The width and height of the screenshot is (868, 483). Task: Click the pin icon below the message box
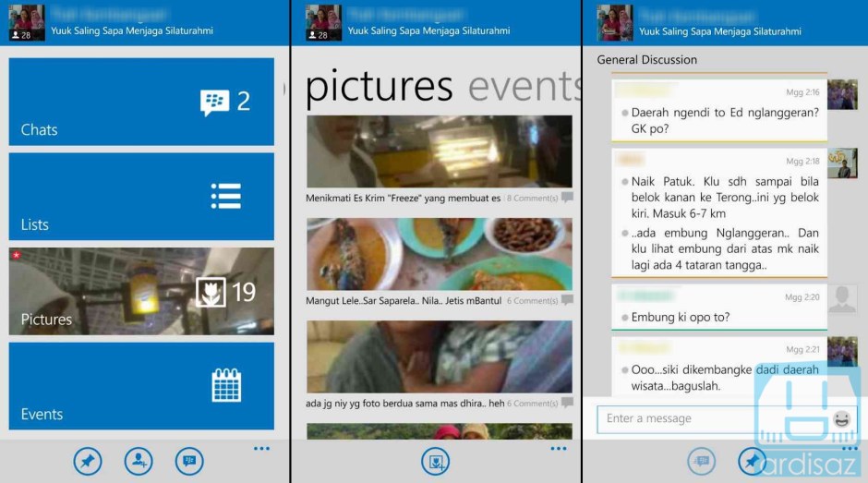(752, 461)
